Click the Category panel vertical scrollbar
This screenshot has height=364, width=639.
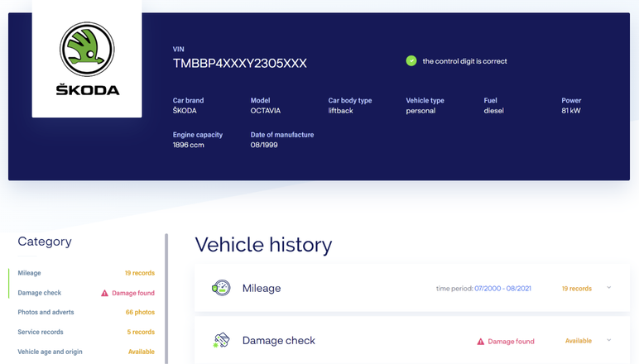[166, 299]
